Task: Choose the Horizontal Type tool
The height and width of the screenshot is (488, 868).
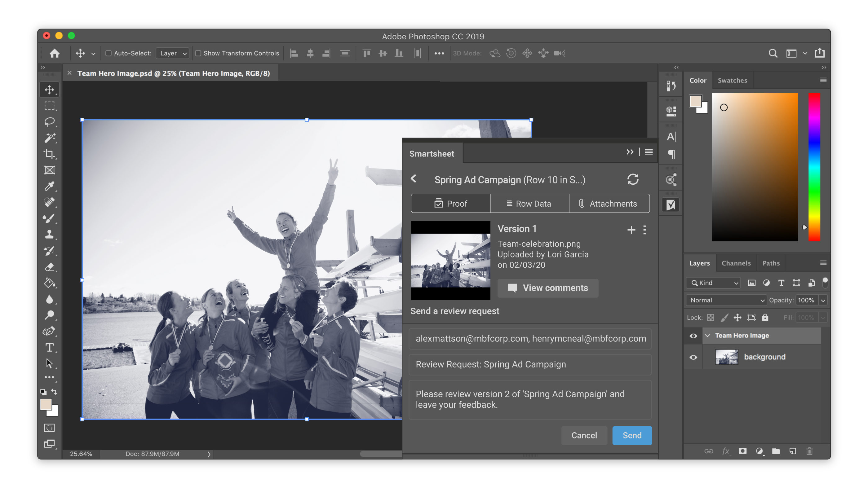Action: [x=49, y=347]
